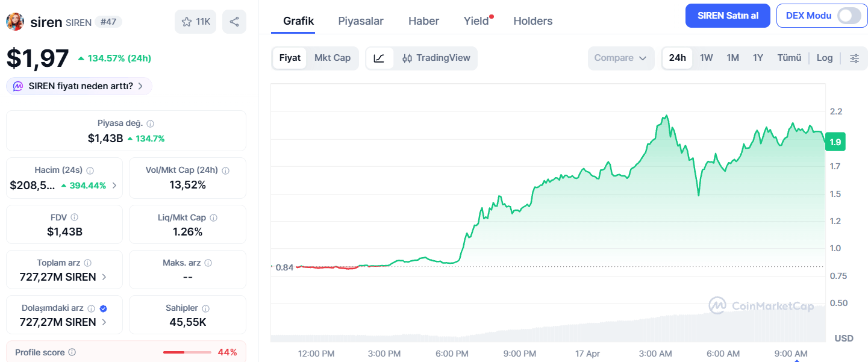Switch to the Piyasalar tab
The width and height of the screenshot is (868, 362).
pyautogui.click(x=360, y=20)
